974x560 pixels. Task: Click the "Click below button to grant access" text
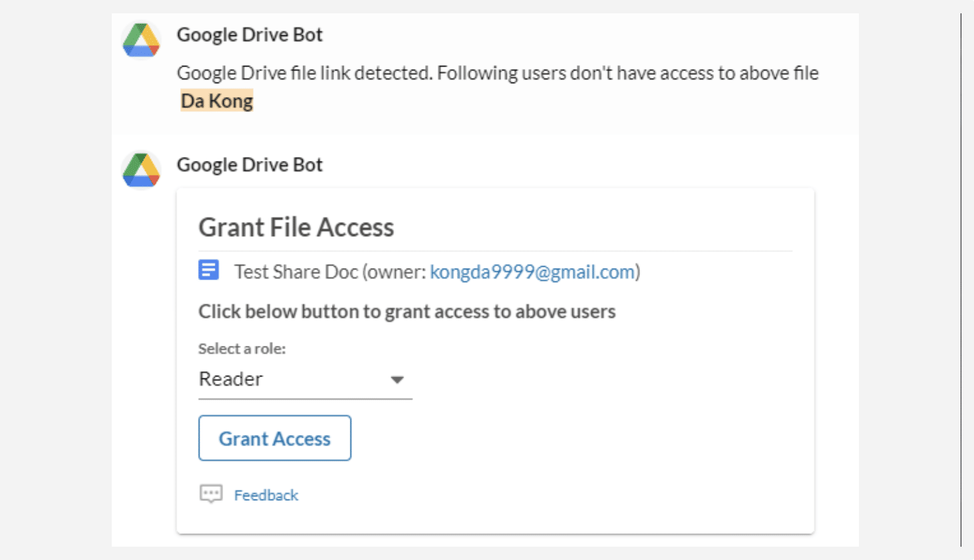tap(406, 311)
